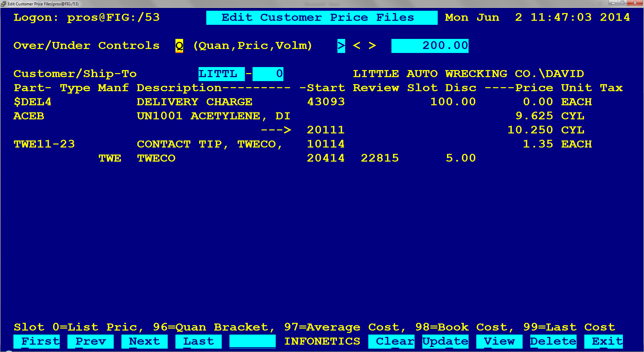This screenshot has width=644, height=352.
Task: Click the 1.35 price value
Action: point(538,144)
